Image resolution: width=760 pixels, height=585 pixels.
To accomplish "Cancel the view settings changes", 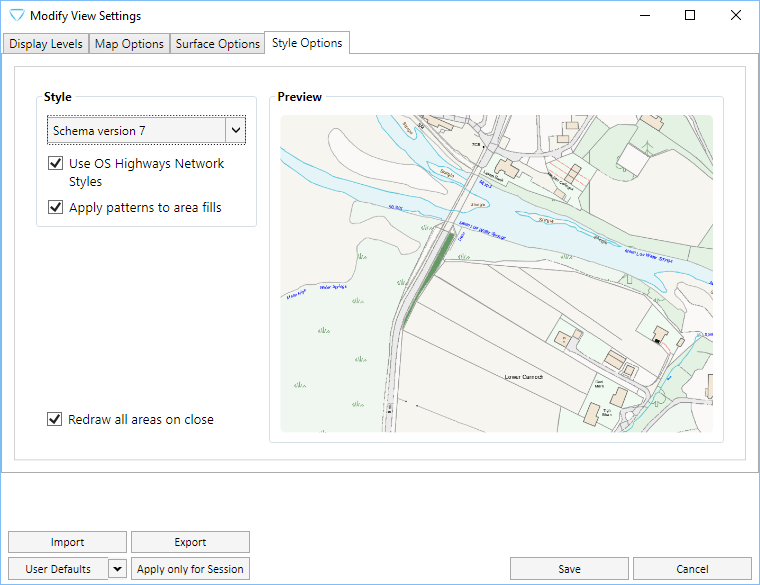I will click(x=692, y=569).
